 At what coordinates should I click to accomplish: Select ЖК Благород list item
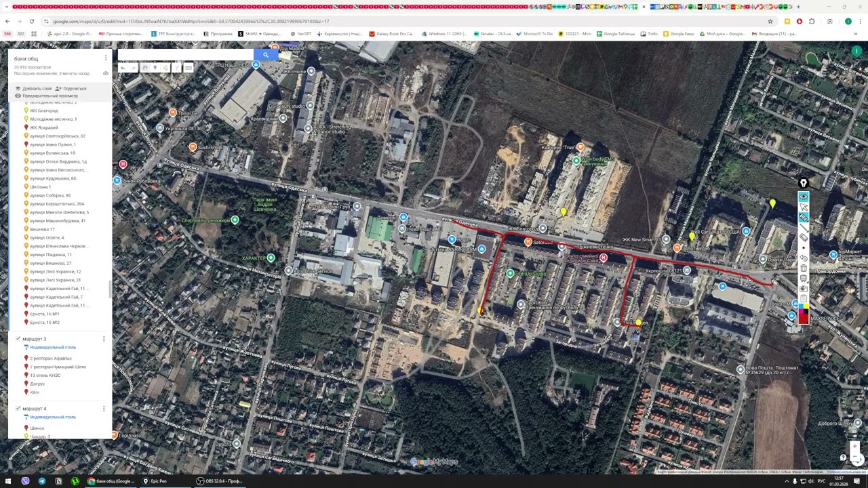[x=43, y=110]
